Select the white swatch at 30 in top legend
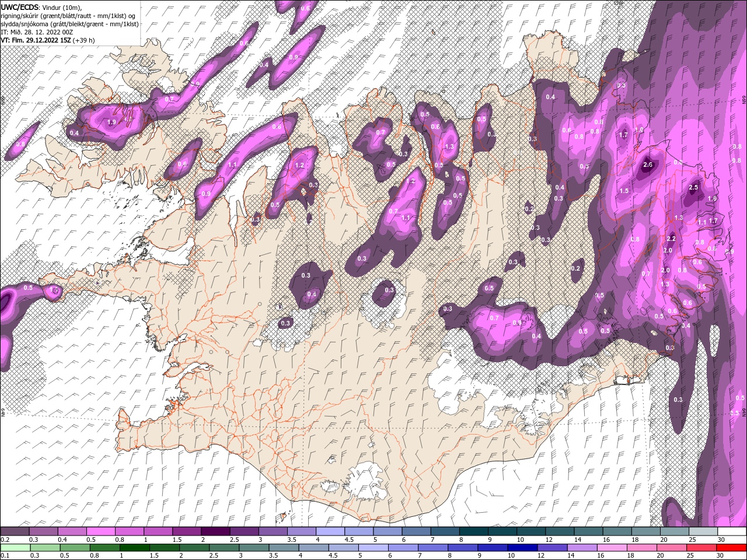747x560 pixels. 732,531
